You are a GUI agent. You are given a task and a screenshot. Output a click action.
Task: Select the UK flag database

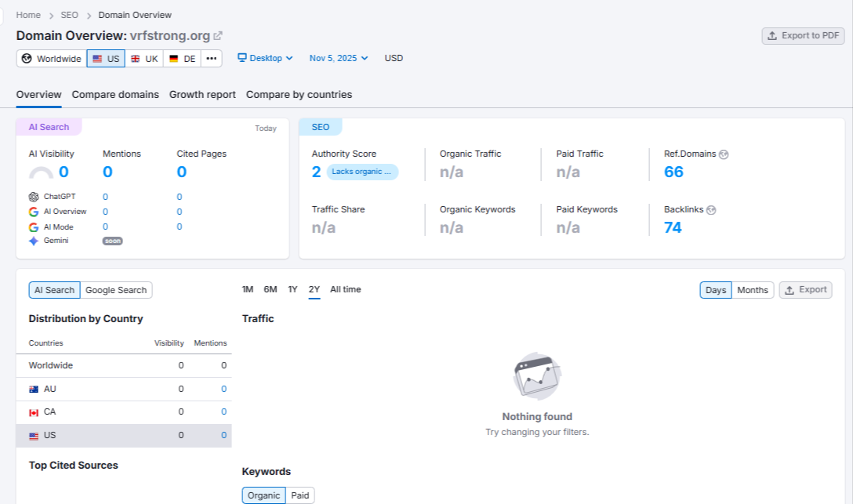coord(144,59)
